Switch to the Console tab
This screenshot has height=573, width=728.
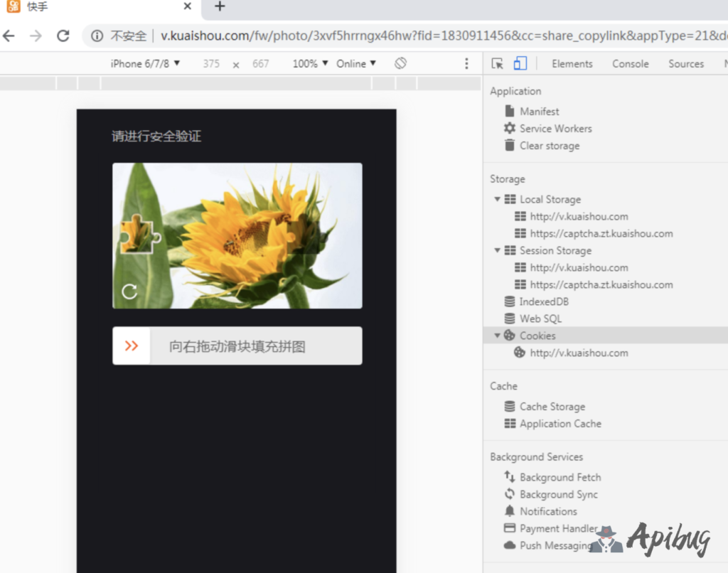tap(630, 64)
